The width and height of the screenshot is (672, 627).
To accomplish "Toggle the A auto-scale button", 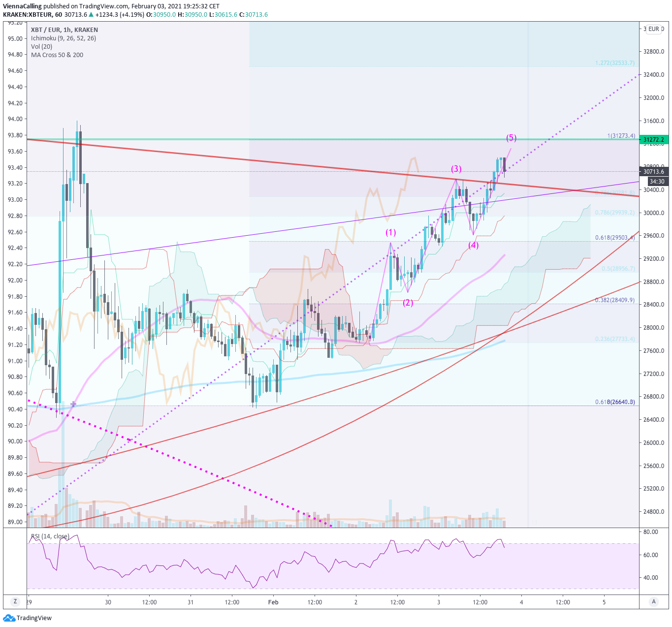I will tap(654, 601).
